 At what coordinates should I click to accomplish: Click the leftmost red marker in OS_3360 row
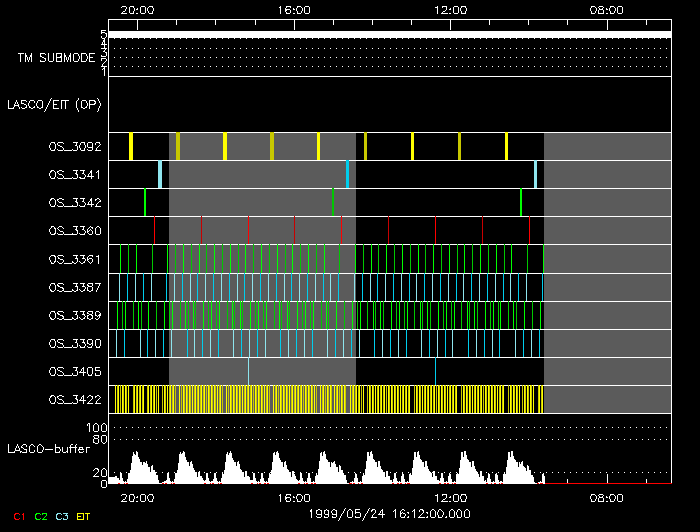click(x=155, y=230)
